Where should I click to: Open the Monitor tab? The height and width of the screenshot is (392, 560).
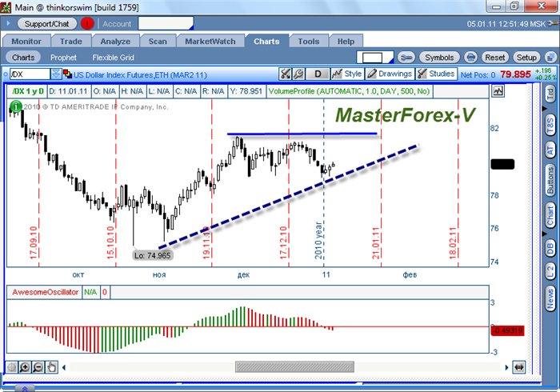26,42
